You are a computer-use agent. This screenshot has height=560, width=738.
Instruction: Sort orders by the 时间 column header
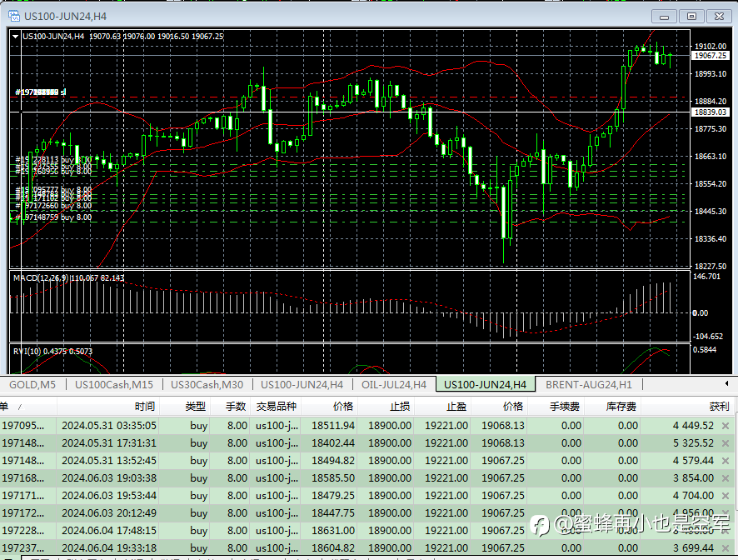pyautogui.click(x=144, y=407)
